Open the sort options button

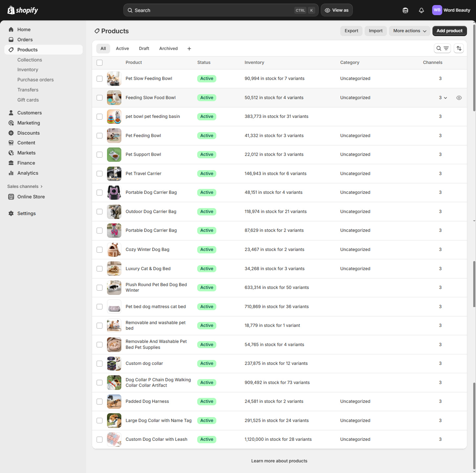(x=459, y=48)
